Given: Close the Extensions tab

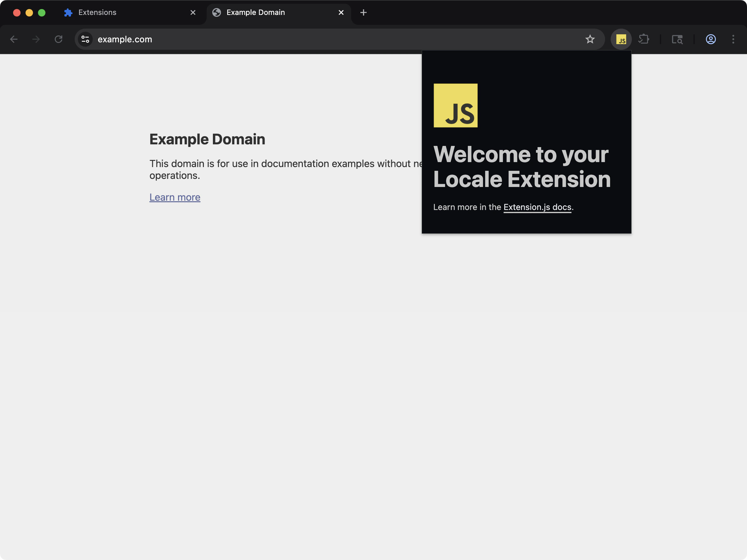Looking at the screenshot, I should (x=193, y=12).
